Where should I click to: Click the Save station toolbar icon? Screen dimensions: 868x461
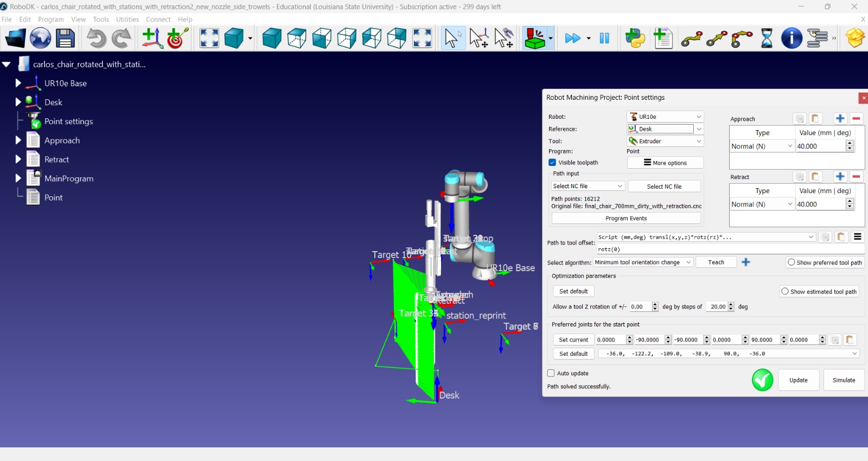coord(66,39)
